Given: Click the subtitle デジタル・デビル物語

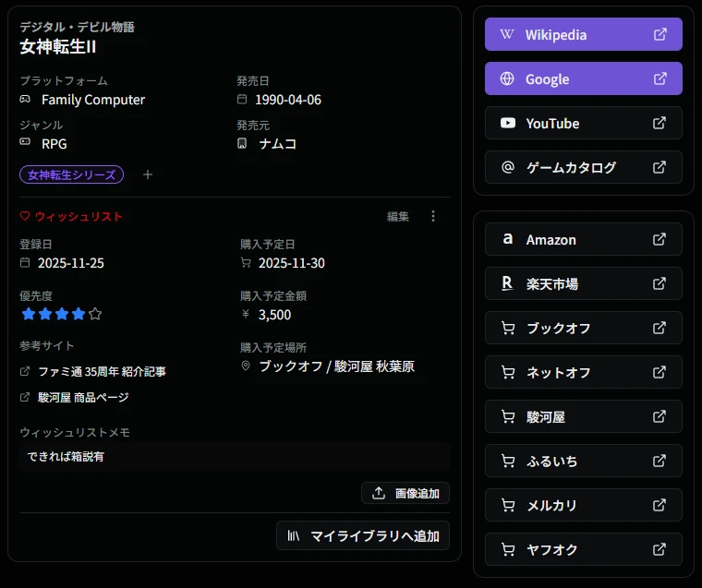Looking at the screenshot, I should pyautogui.click(x=77, y=27).
